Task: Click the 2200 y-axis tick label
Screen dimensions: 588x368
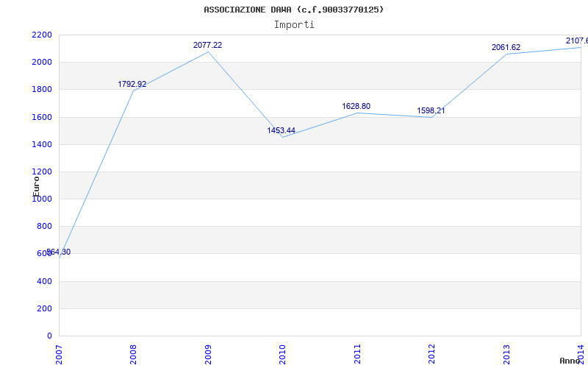Action: [x=42, y=35]
